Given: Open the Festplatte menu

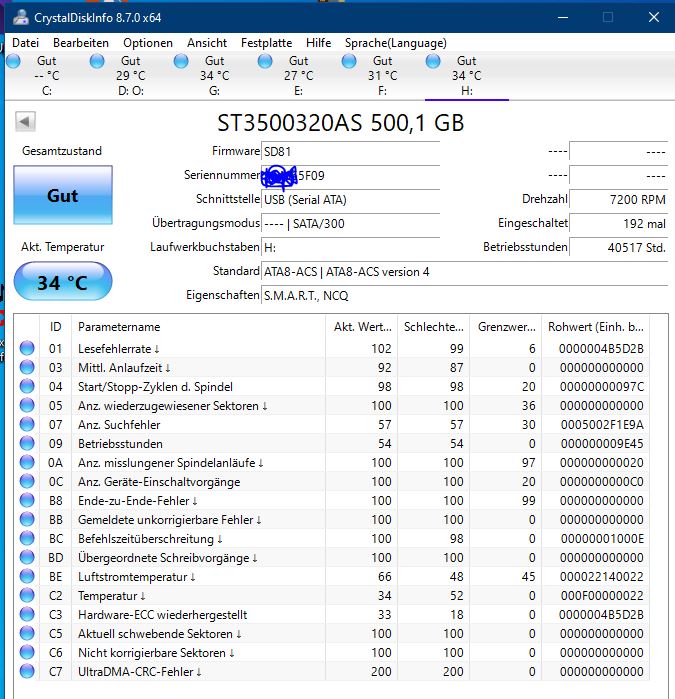Looking at the screenshot, I should click(266, 43).
